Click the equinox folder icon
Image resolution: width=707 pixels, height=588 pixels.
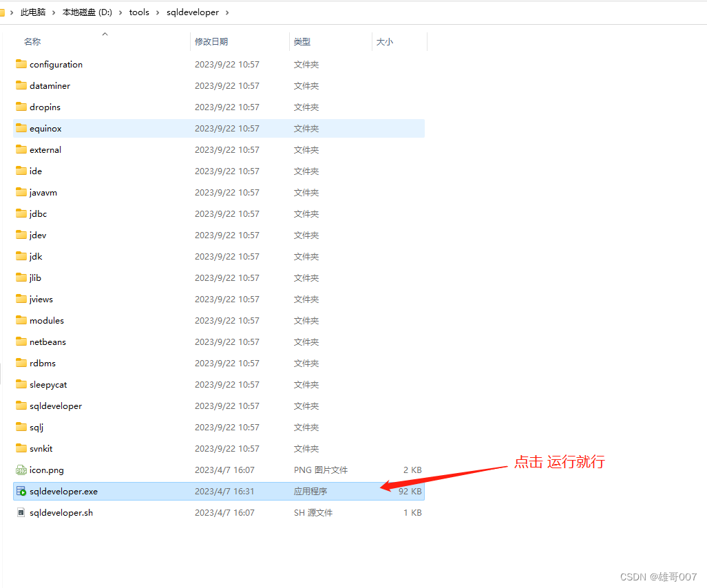pos(21,128)
